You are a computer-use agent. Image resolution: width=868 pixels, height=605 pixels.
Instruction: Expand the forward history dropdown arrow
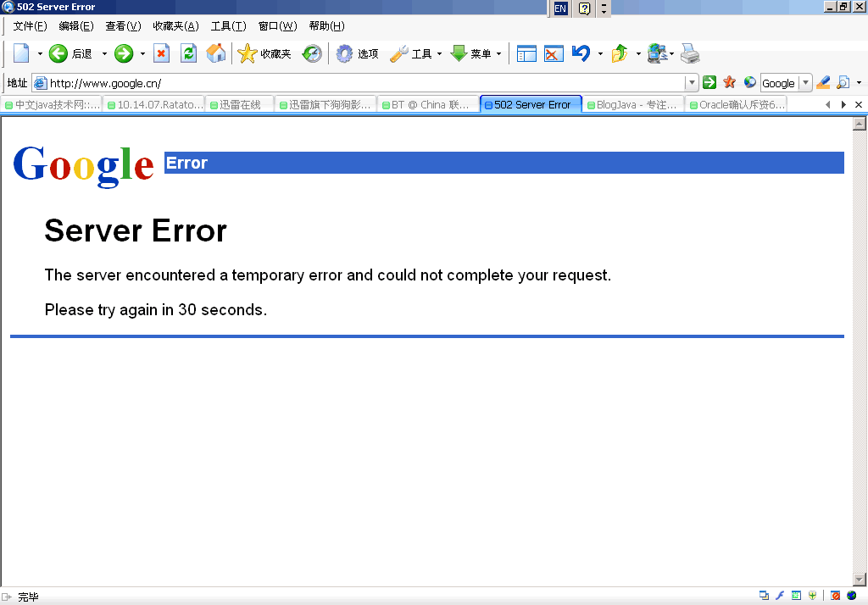[142, 53]
